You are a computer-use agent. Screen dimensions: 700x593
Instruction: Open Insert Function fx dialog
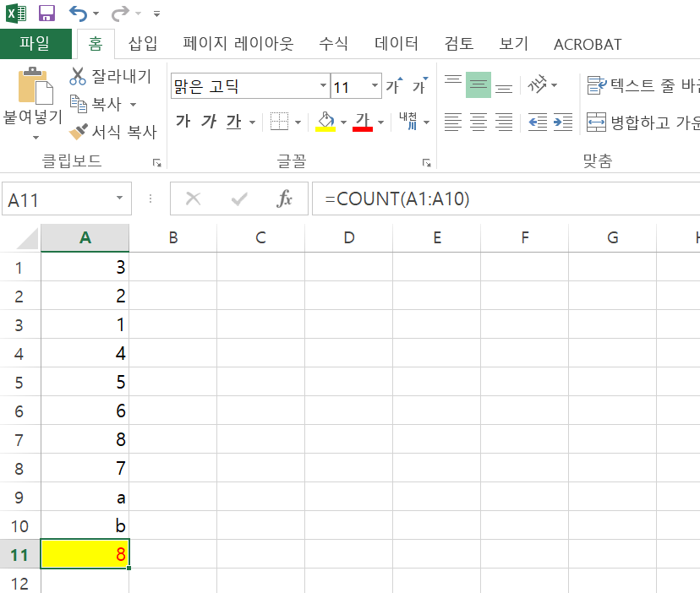284,199
